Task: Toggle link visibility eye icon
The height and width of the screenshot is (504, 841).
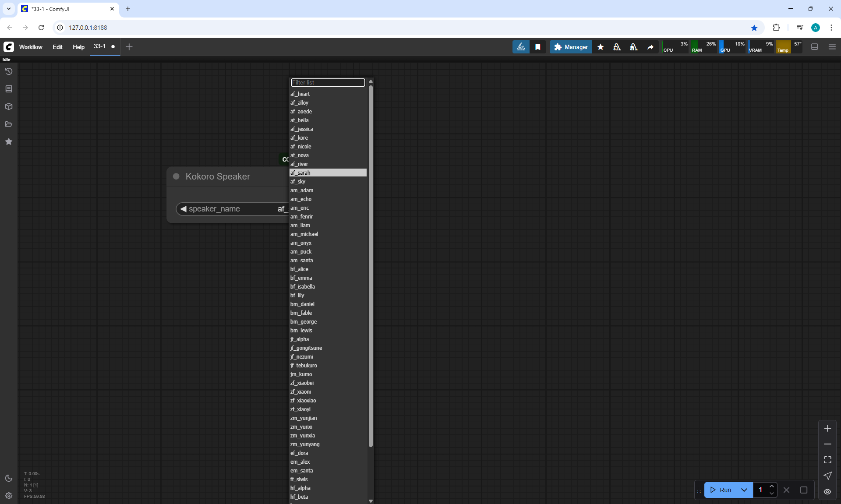Action: [x=827, y=491]
